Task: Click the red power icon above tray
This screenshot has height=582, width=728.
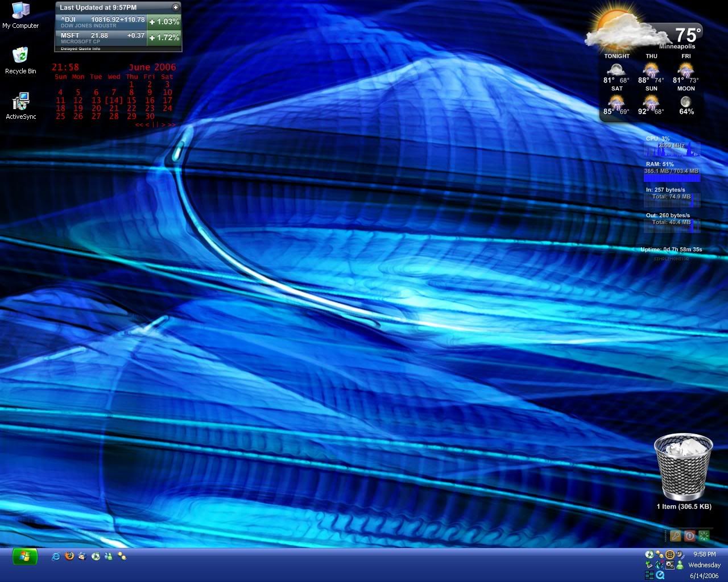Action: (689, 535)
